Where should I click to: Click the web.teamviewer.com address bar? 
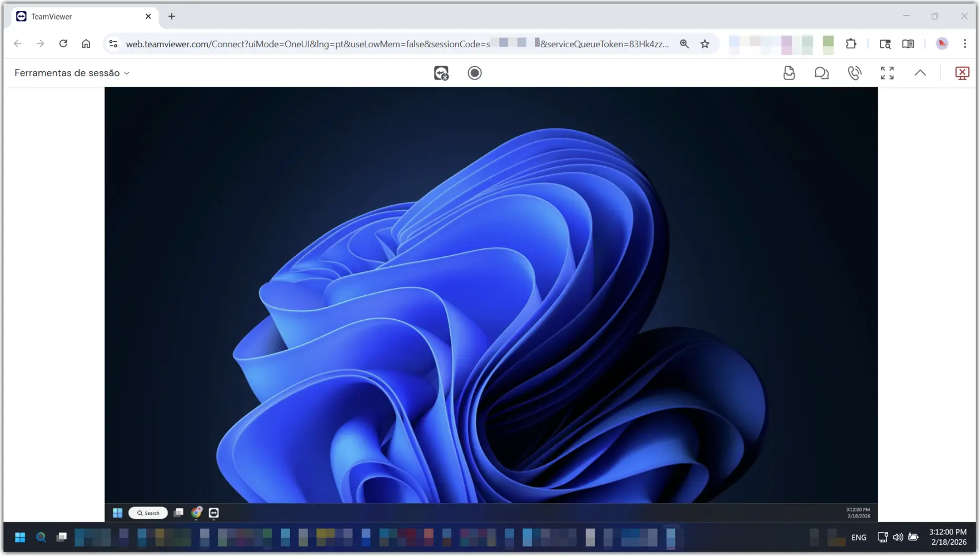397,44
